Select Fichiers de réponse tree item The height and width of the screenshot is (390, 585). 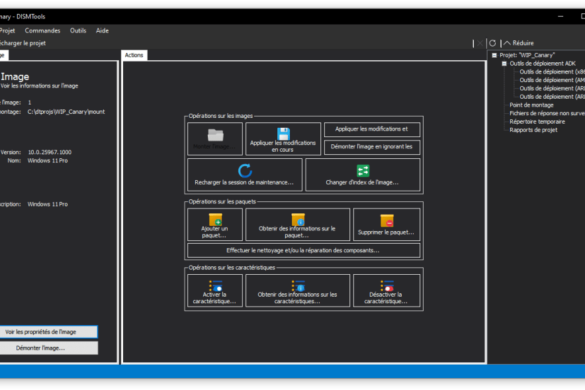coord(547,113)
